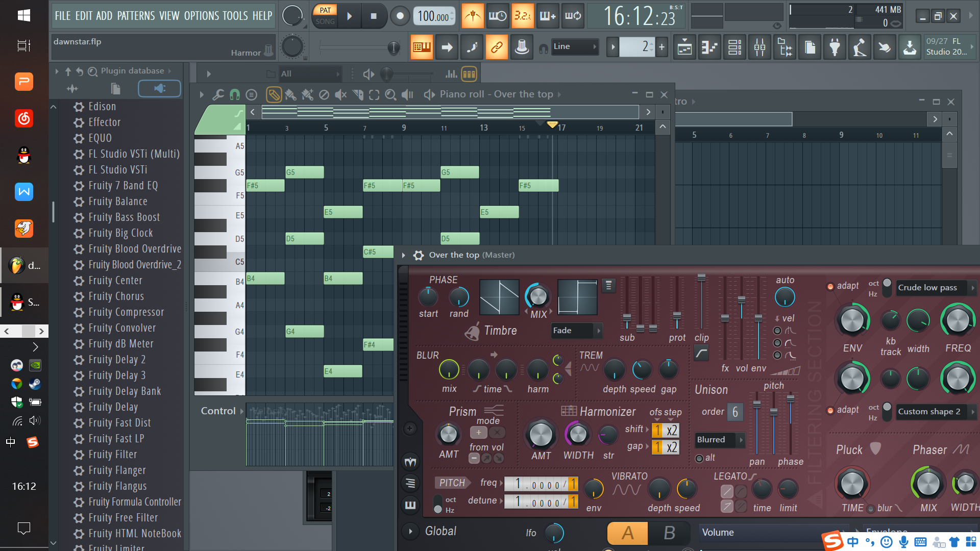Screen dimensions: 980x551
Task: Select the slice tool in piano roll
Action: 358,94
